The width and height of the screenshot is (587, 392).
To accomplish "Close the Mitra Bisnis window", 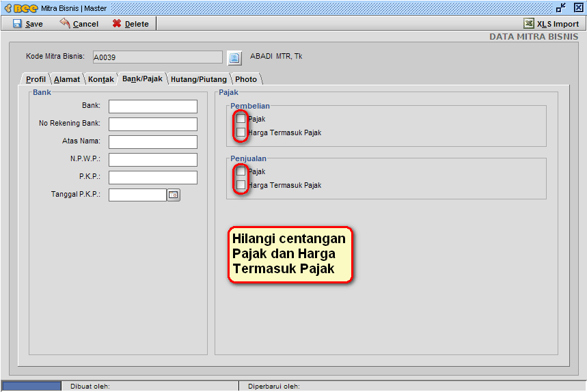I will 578,8.
